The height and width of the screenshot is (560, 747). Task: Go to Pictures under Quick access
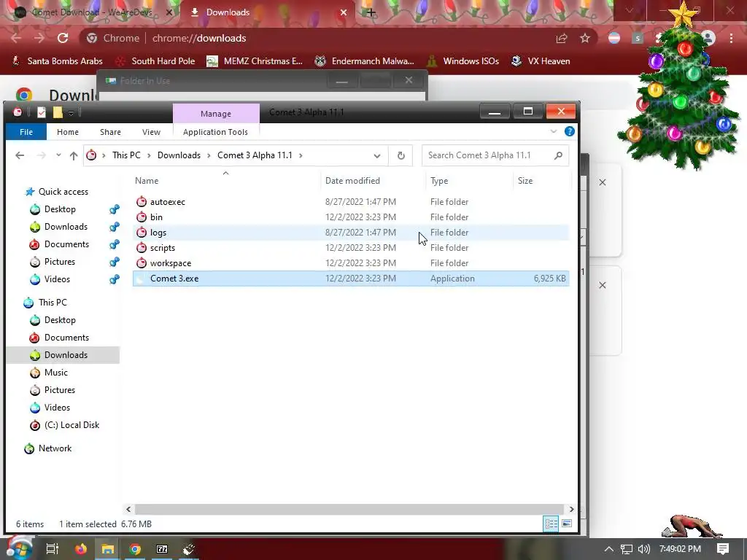point(60,262)
